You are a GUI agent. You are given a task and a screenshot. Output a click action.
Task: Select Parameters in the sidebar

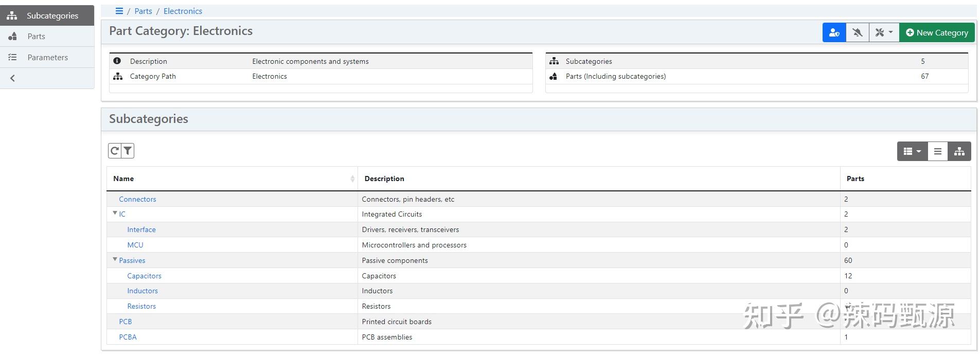(47, 58)
